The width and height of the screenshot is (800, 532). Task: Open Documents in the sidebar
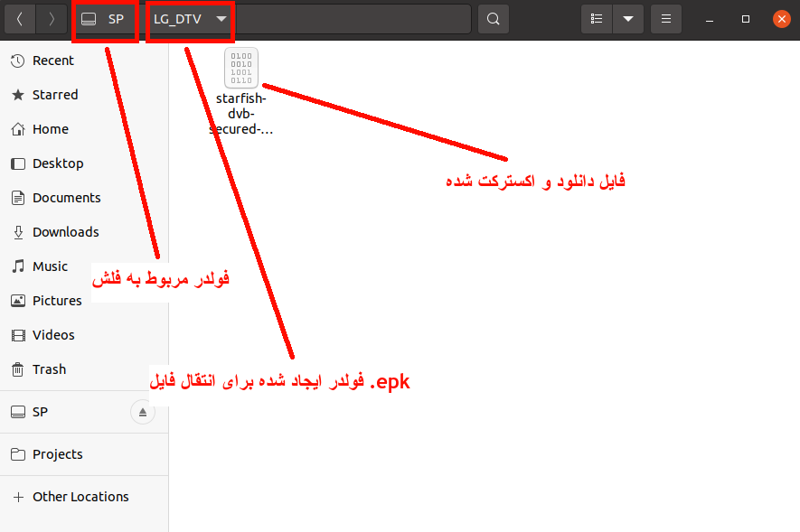(x=84, y=198)
